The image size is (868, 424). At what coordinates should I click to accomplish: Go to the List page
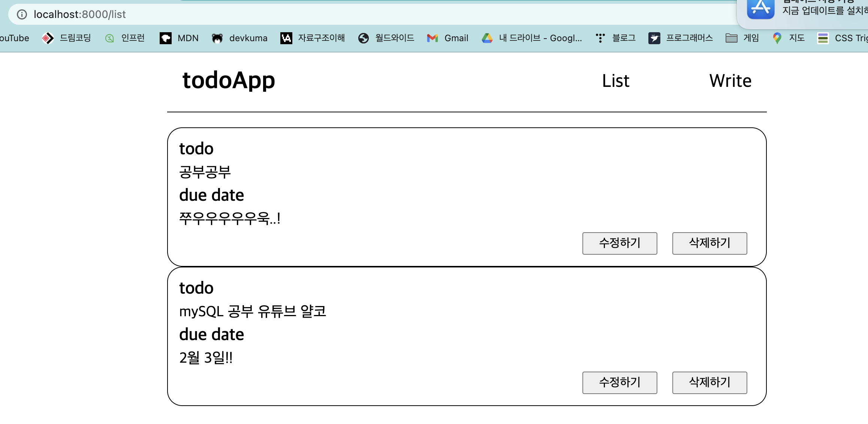(x=616, y=81)
